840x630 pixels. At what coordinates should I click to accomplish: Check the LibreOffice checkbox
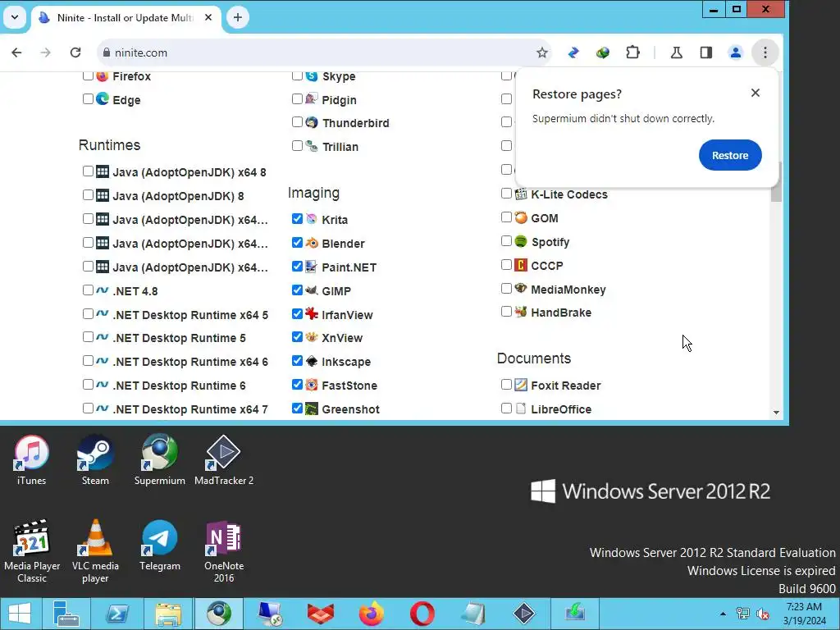[x=506, y=409]
